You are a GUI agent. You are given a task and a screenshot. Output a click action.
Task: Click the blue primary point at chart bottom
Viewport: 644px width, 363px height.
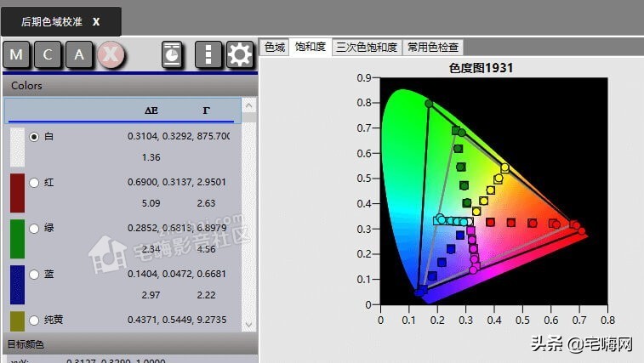[x=419, y=292]
